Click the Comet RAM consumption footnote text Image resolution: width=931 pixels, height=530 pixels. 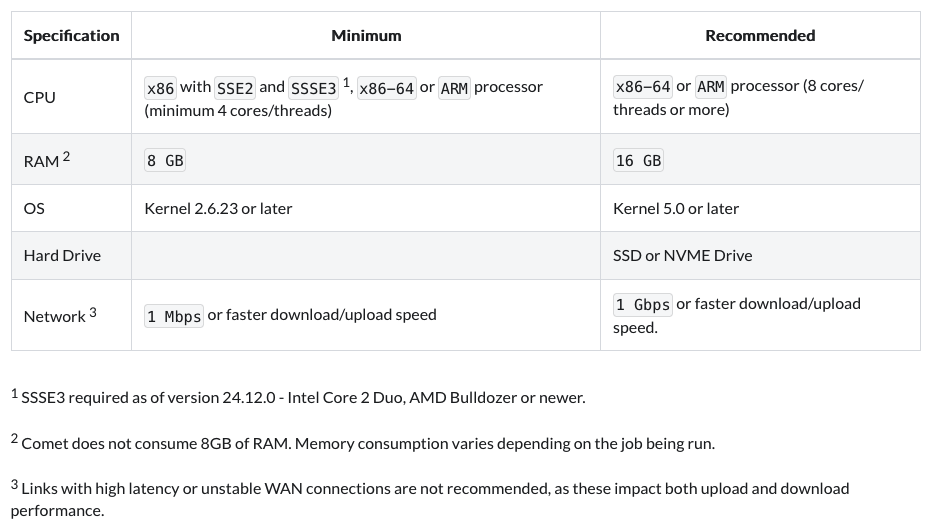coord(368,443)
